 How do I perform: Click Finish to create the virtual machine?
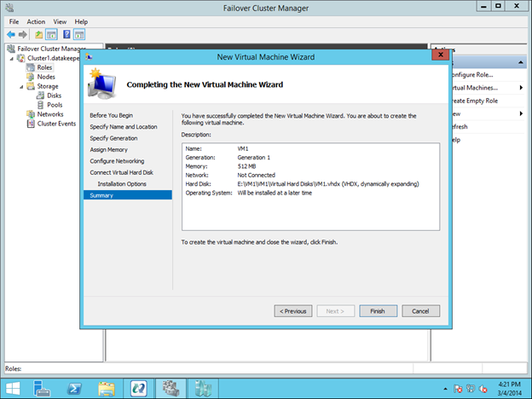pos(377,311)
